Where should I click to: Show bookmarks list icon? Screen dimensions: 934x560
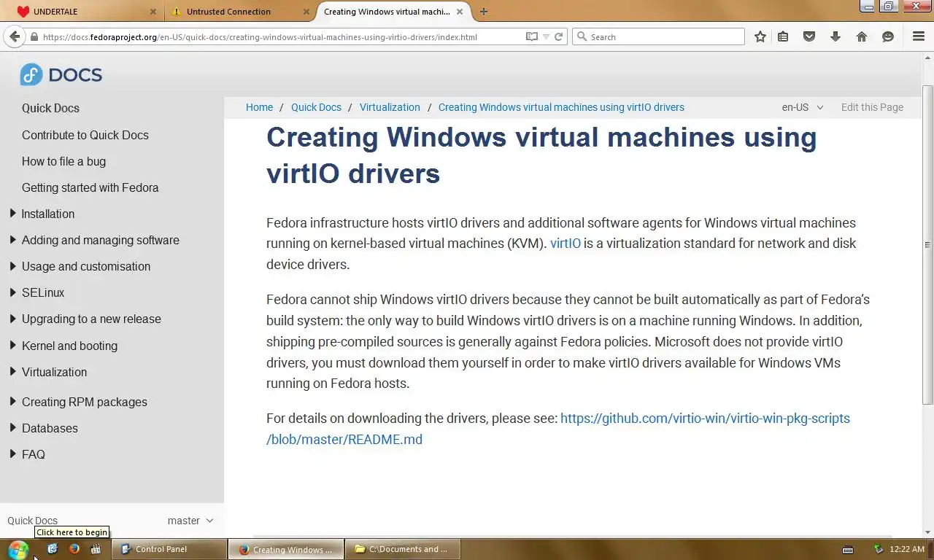pyautogui.click(x=783, y=36)
